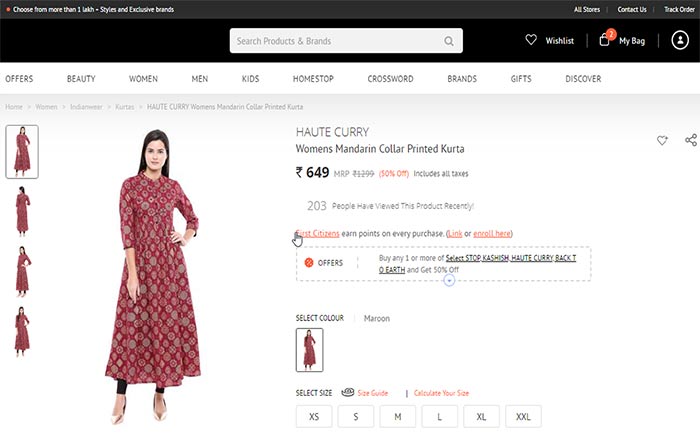The height and width of the screenshot is (435, 700).
Task: Go to Home in breadcrumb
Action: (x=14, y=107)
